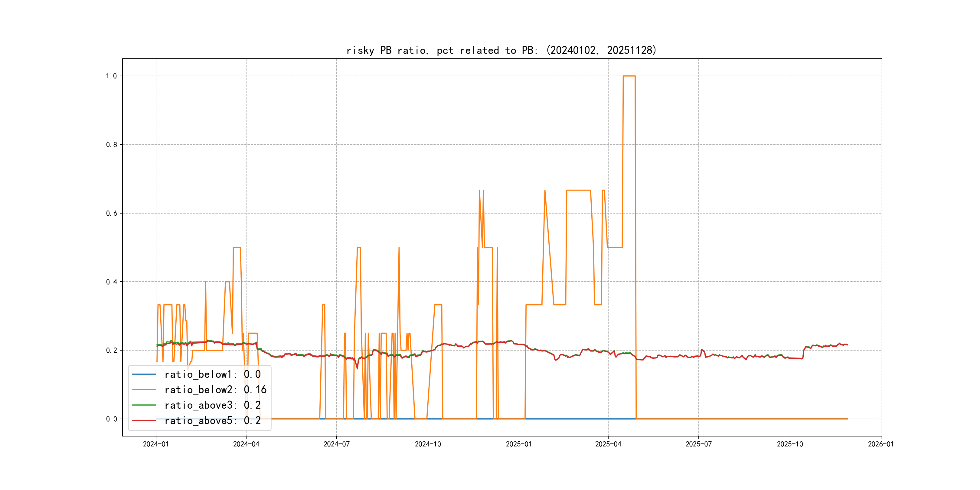
Task: Click the 0.8 y-axis tick label
Action: pos(111,145)
